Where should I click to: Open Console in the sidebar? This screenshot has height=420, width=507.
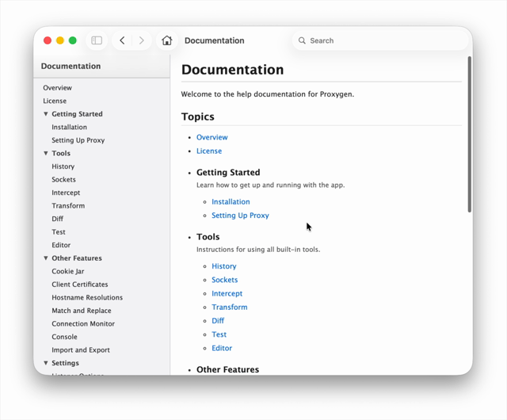pos(64,337)
